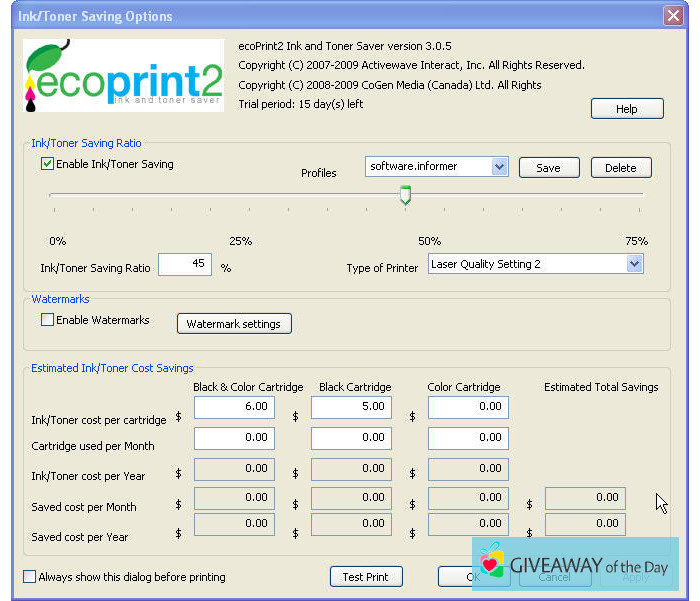Click Color Cartridge used per Month field

tap(468, 438)
